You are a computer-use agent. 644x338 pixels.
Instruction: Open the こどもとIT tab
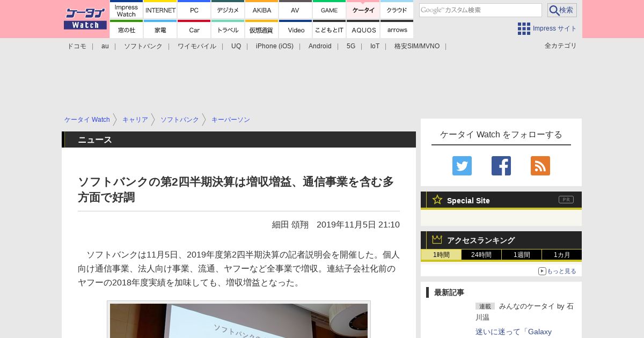point(330,29)
